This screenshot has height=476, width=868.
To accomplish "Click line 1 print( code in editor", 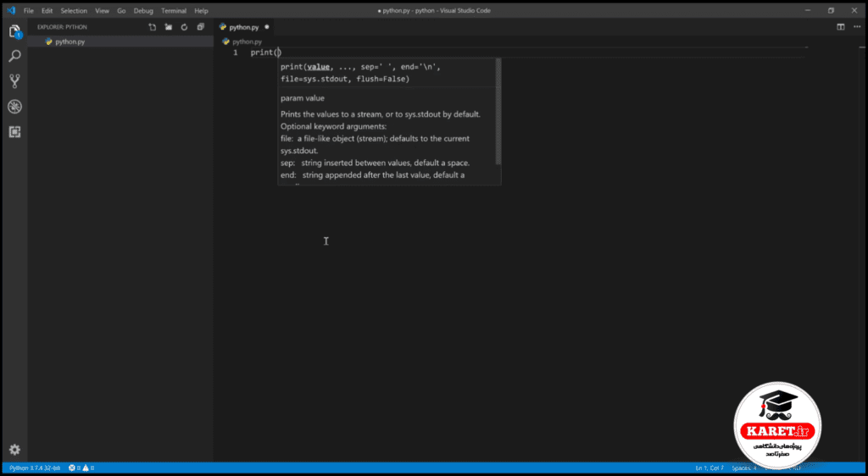I will point(265,53).
